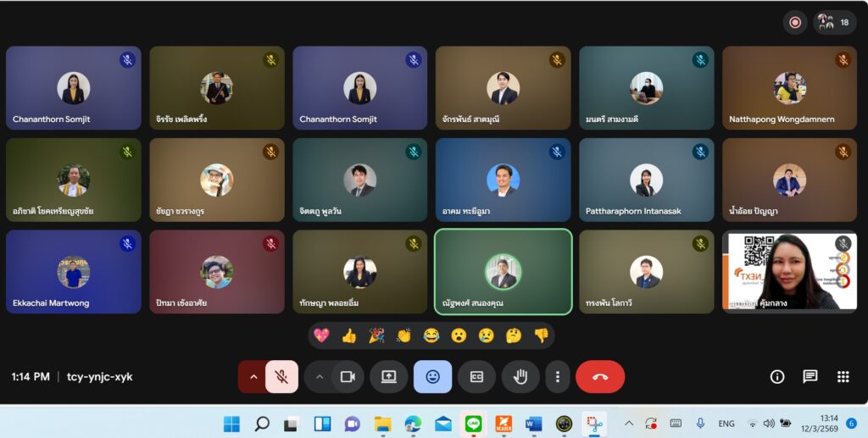Image resolution: width=868 pixels, height=438 pixels.
Task: Expand audio settings arrow beside microphone
Action: tap(253, 377)
